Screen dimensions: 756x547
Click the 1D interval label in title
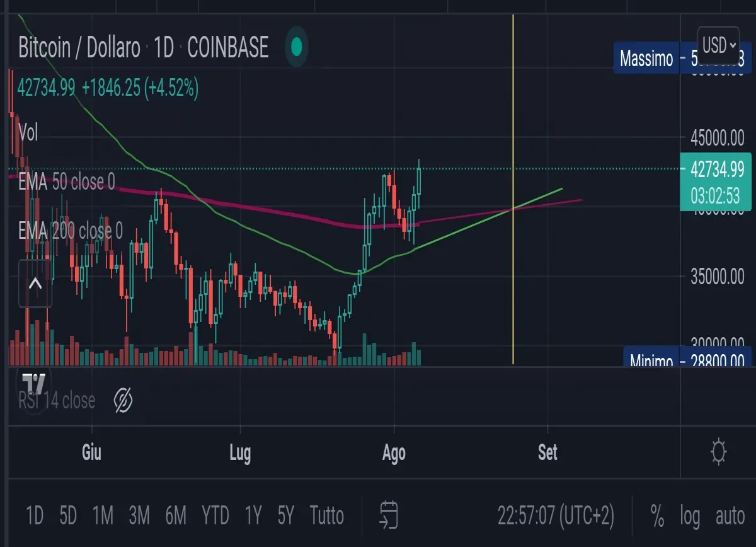[164, 47]
